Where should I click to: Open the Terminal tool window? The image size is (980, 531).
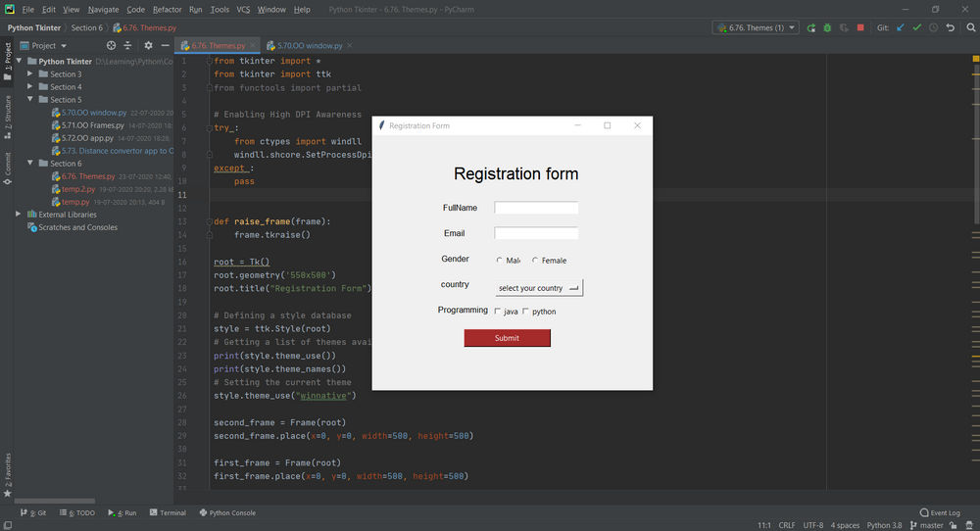tap(168, 513)
